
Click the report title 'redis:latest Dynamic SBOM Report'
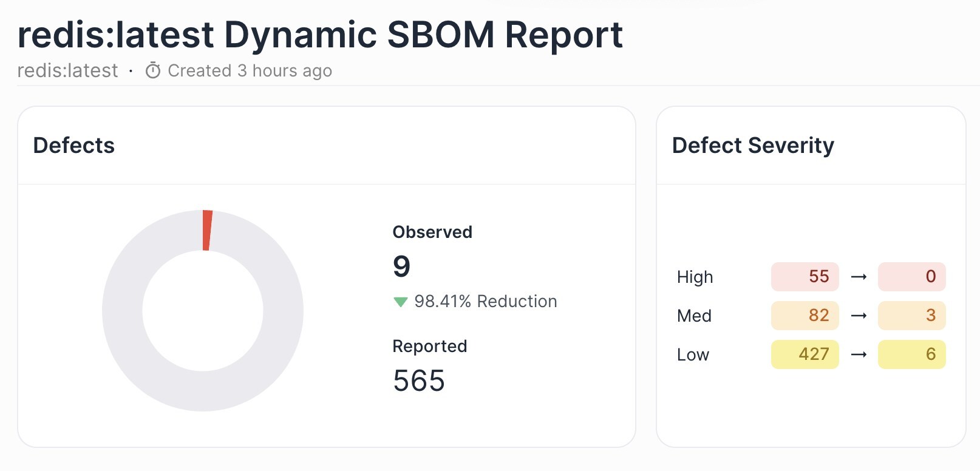[x=320, y=35]
